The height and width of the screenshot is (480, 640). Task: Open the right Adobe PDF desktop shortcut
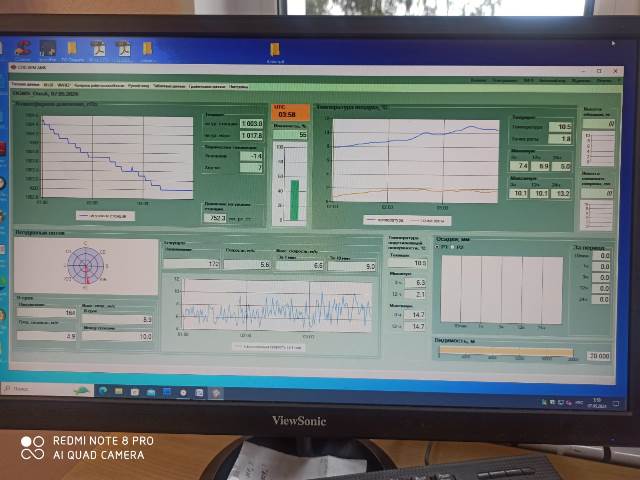[123, 48]
